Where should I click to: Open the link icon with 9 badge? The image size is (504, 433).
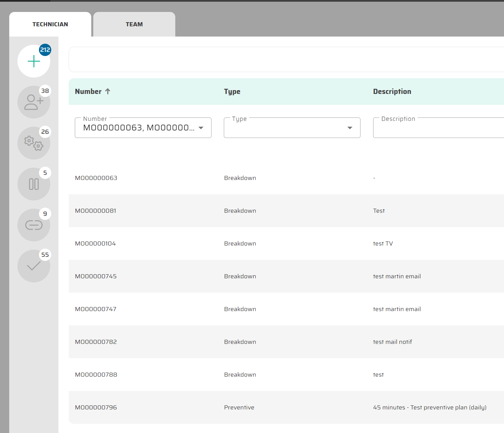pyautogui.click(x=34, y=225)
